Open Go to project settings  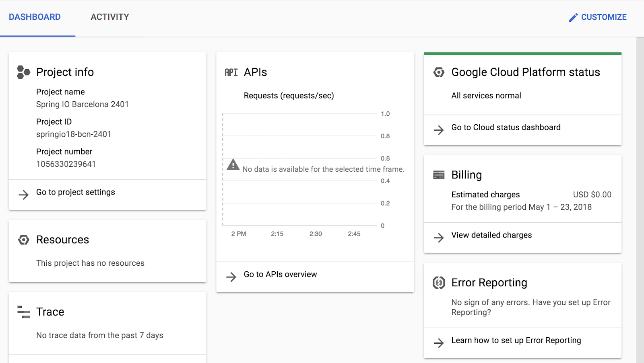76,192
